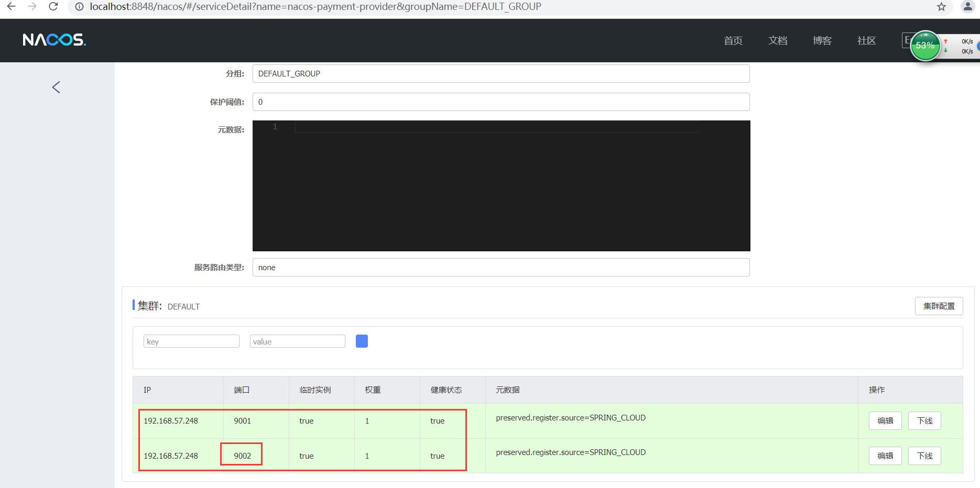Open the browser profile avatar icon
The width and height of the screenshot is (980, 488).
coord(967,7)
